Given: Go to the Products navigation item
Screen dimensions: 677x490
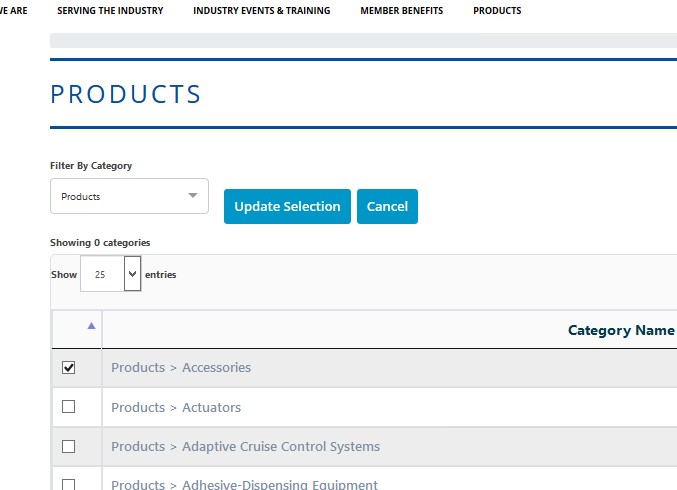Looking at the screenshot, I should (x=497, y=11).
